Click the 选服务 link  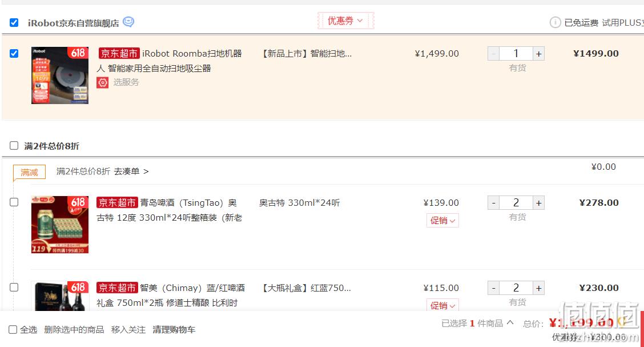pos(126,82)
